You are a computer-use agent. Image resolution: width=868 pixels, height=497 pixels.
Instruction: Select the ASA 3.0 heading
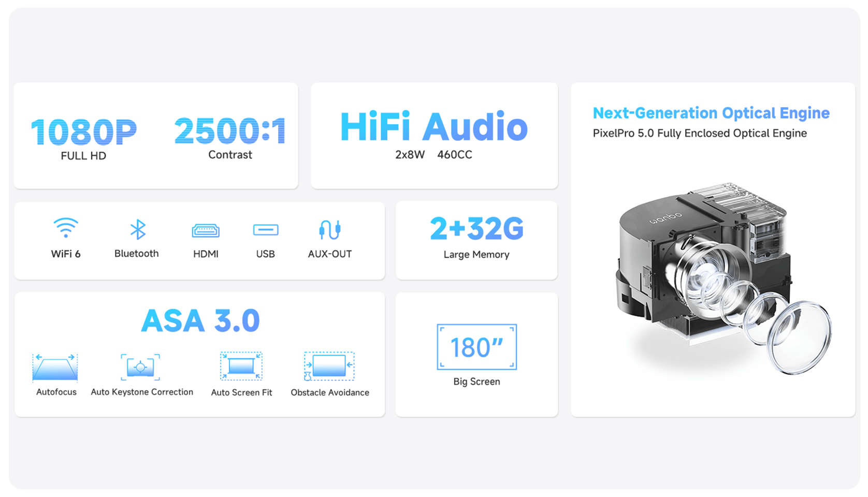(200, 320)
